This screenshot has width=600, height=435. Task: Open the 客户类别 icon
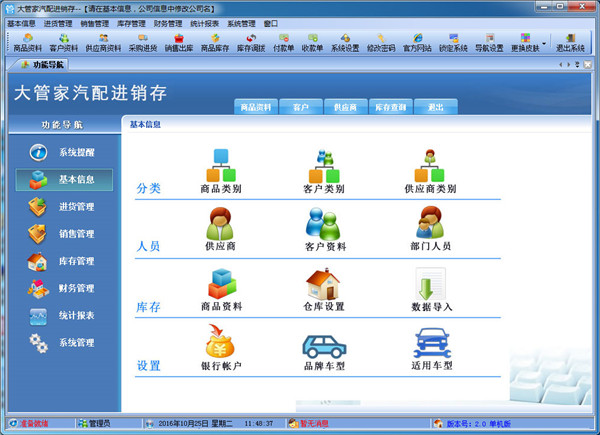point(324,171)
